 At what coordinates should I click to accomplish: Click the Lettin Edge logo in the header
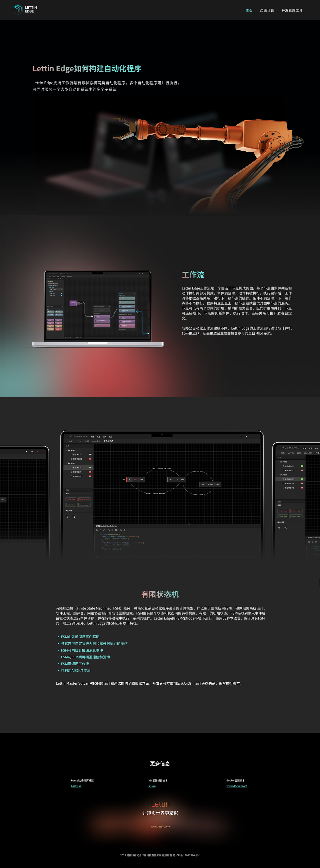[25, 10]
